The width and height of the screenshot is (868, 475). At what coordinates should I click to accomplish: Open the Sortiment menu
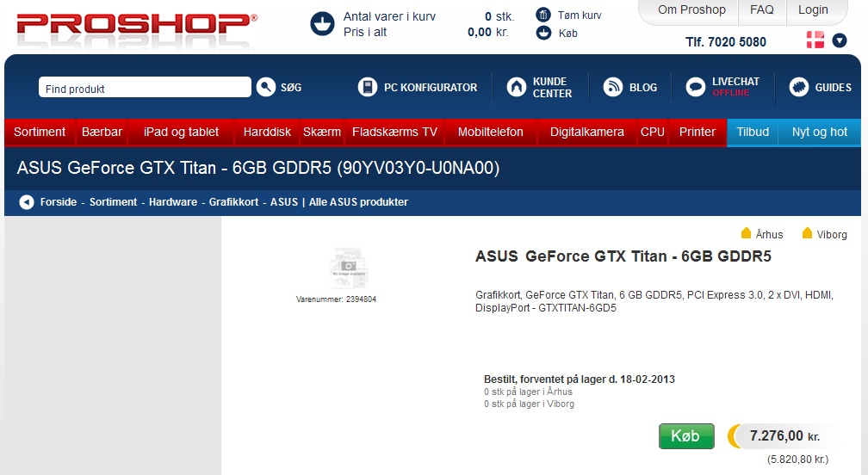coord(40,132)
